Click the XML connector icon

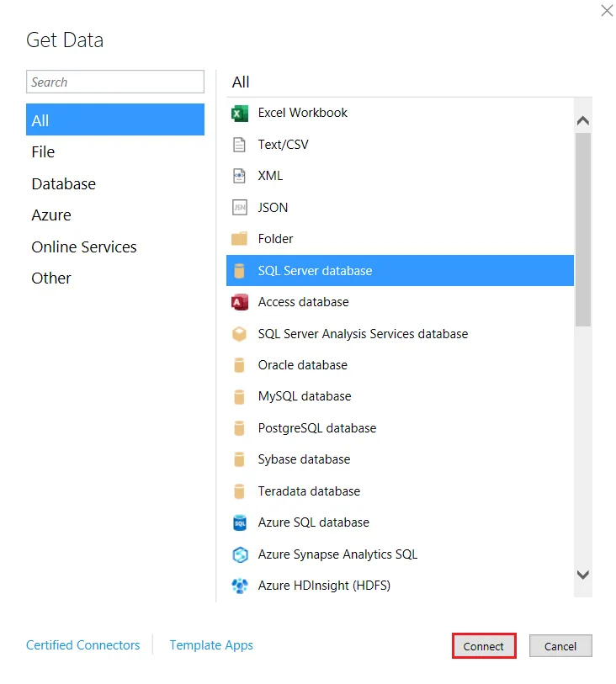240,176
